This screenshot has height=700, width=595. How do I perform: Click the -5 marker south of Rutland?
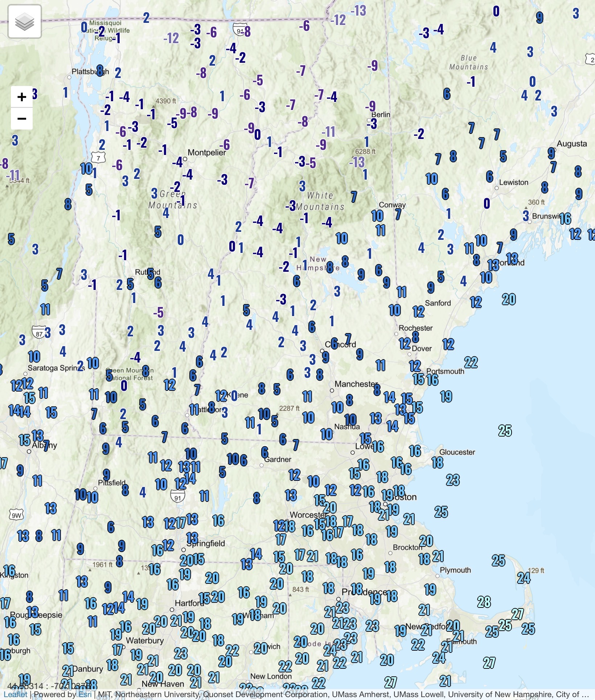coord(158,312)
